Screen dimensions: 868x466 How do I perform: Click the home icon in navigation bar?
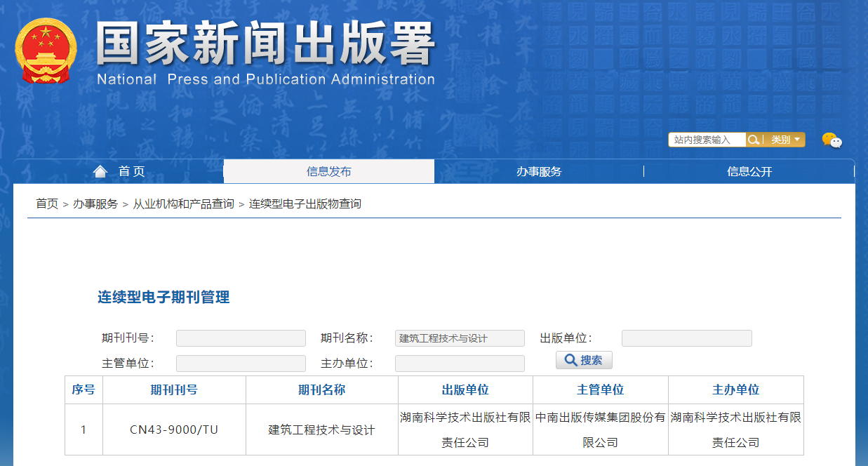(100, 172)
